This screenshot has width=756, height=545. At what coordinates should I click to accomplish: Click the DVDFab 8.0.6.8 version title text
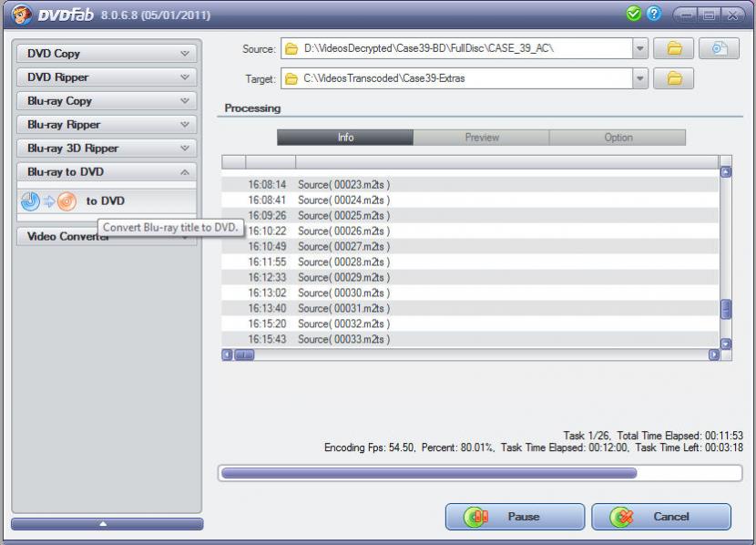(x=124, y=15)
